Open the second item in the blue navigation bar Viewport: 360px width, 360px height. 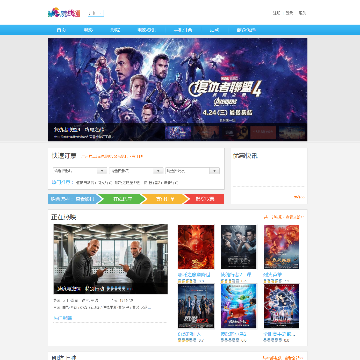[88, 30]
